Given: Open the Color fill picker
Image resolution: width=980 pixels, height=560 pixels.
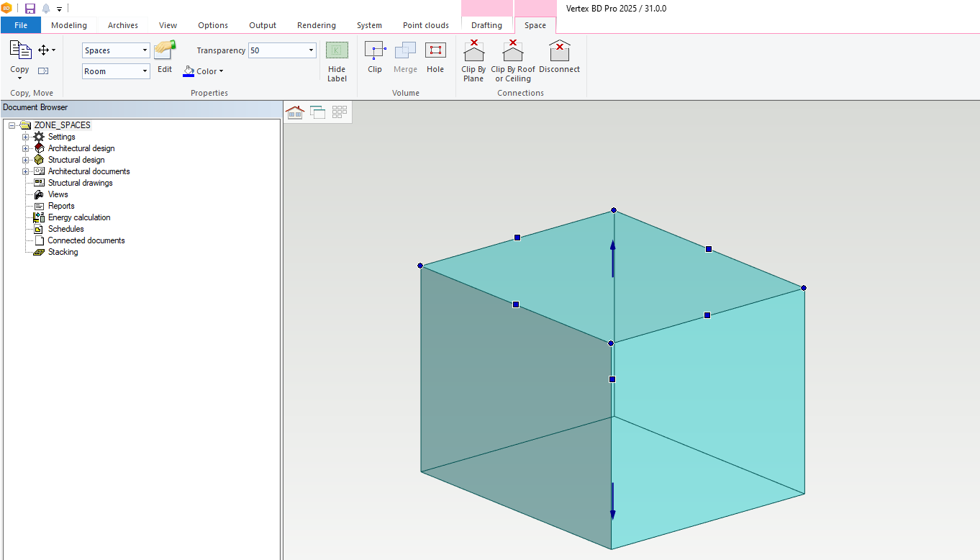Looking at the screenshot, I should 204,71.
